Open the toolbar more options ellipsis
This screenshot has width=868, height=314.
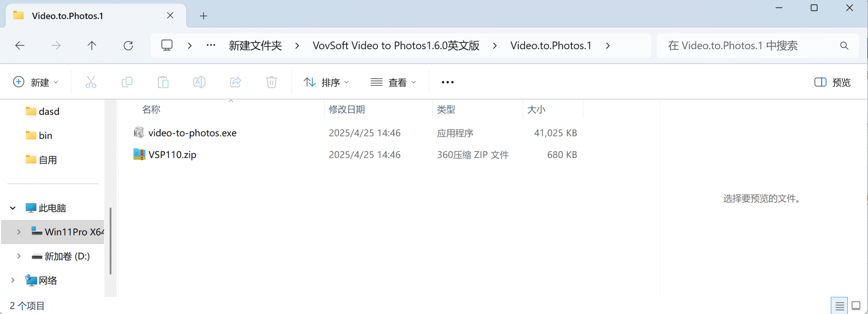448,82
